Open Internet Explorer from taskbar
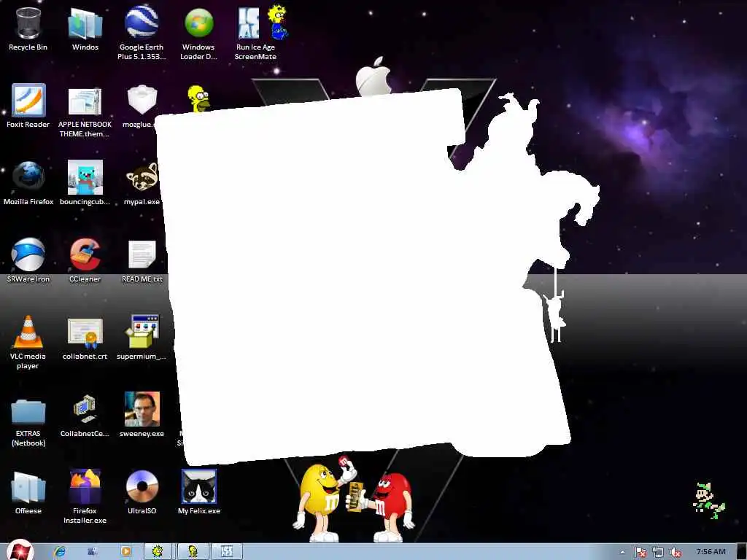Image resolution: width=747 pixels, height=560 pixels. tap(60, 551)
